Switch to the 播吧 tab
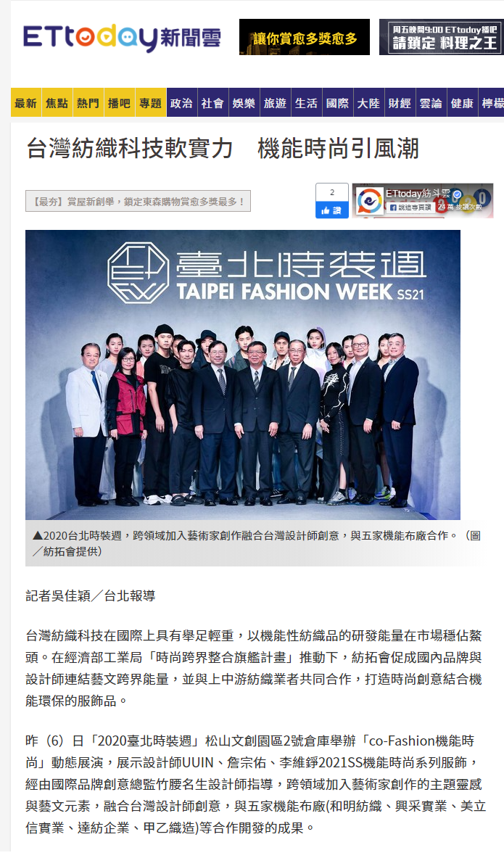Screen dimensions: 504x866 pyautogui.click(x=119, y=103)
